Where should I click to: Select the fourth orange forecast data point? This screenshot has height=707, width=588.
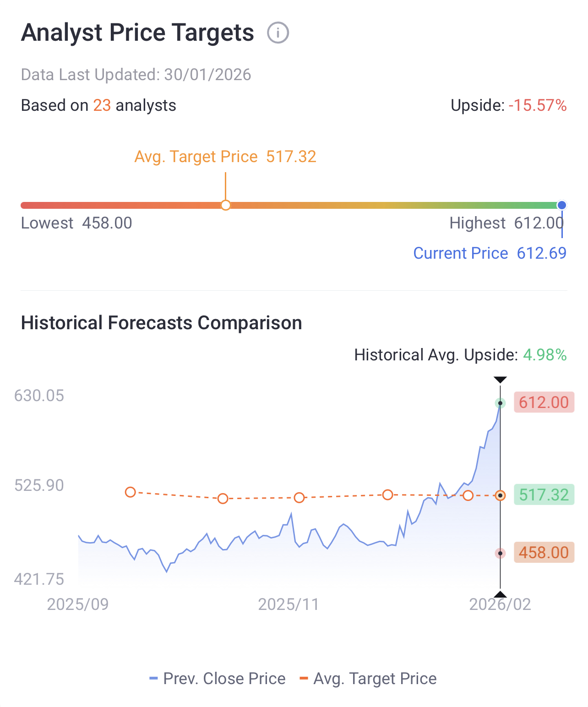[387, 495]
